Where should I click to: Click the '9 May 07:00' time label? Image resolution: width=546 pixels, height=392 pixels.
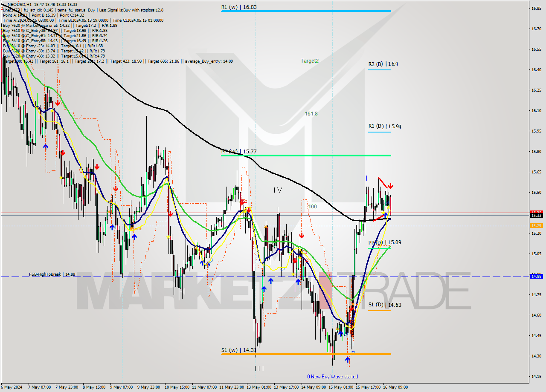121,387
